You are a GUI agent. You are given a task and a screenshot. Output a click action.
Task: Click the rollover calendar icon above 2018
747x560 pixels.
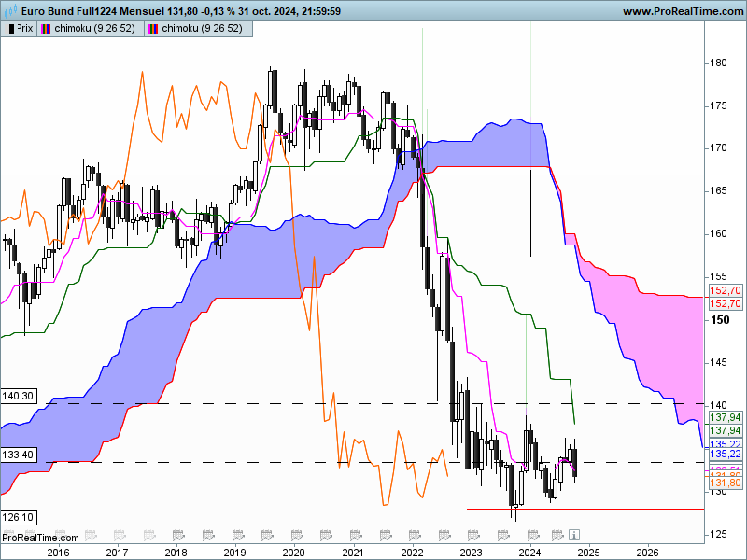click(x=178, y=535)
